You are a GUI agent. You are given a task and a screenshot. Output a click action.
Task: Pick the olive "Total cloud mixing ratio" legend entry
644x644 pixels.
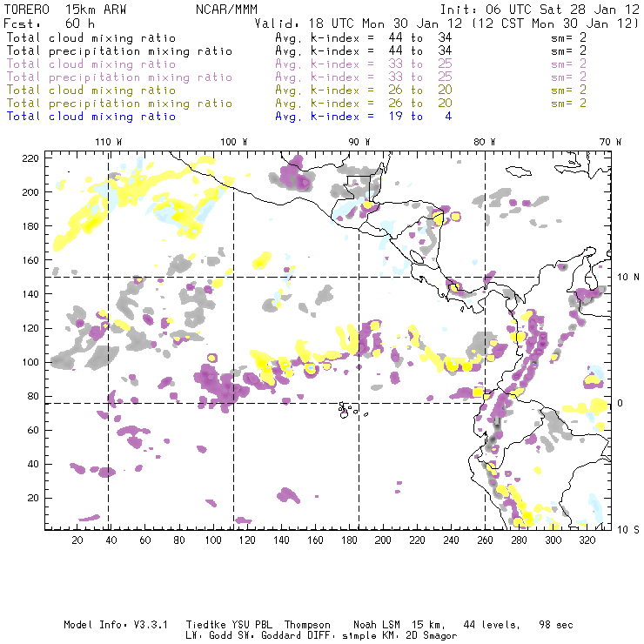91,90
